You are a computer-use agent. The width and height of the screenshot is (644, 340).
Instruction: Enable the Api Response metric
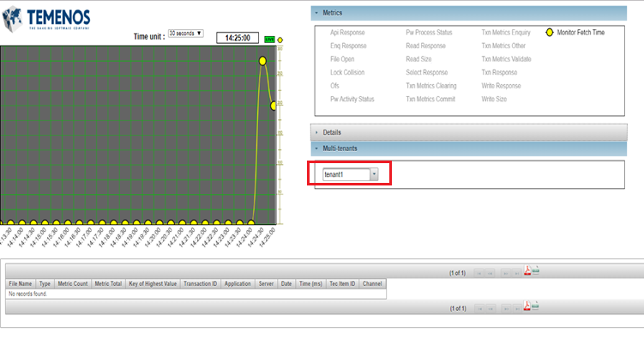point(347,33)
